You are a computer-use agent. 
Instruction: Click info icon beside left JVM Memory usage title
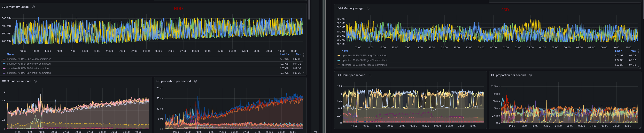(x=33, y=7)
